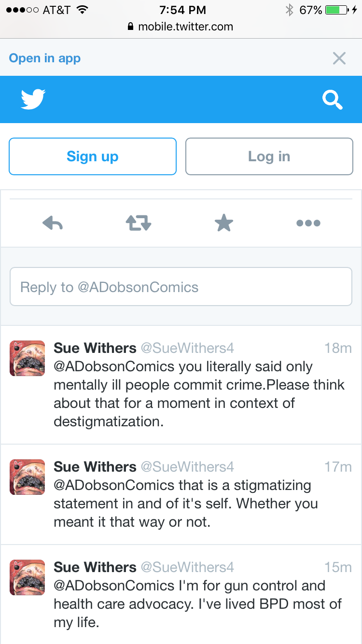
Task: Tap the retweet icon
Action: pyautogui.click(x=139, y=223)
